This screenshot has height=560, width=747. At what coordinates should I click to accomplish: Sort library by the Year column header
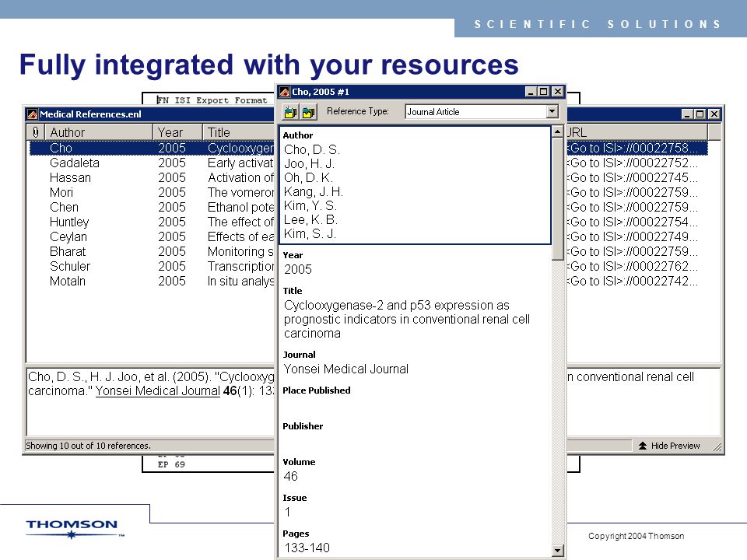pos(177,132)
